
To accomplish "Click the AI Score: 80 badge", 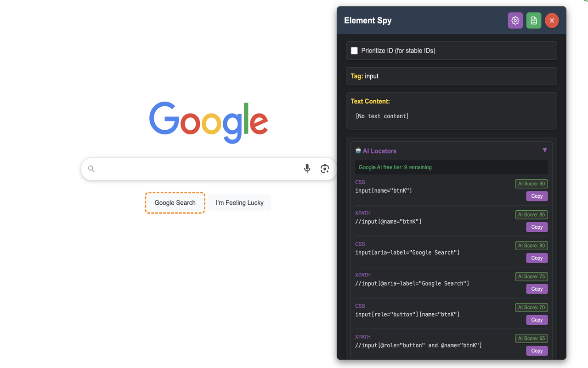I will click(x=531, y=245).
